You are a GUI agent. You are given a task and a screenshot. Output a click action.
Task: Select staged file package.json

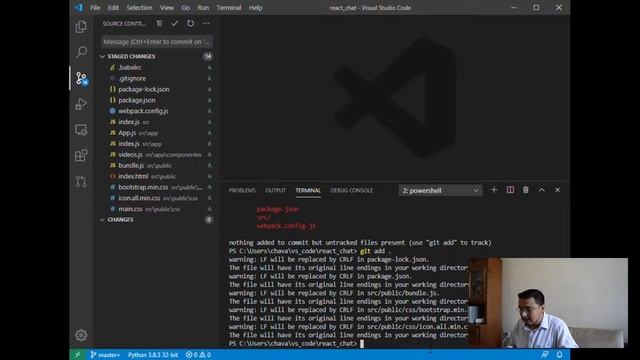click(x=157, y=100)
